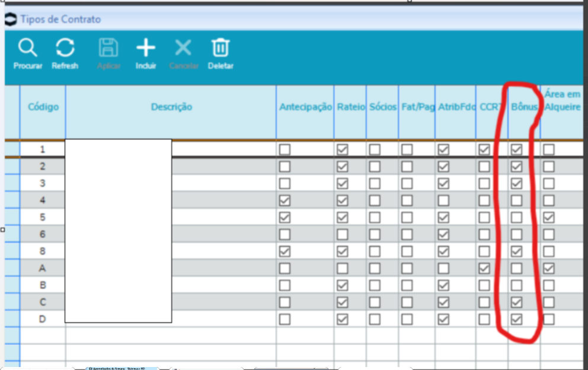
Task: Click the Antecipação column header
Action: click(305, 107)
